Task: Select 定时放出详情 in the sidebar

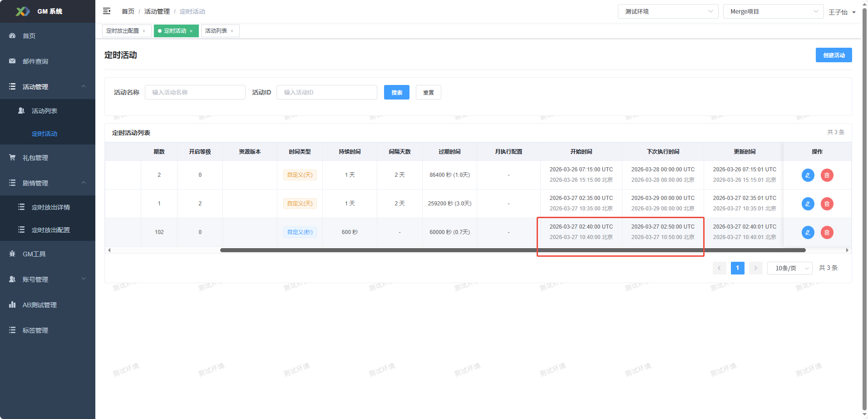Action: coord(51,207)
